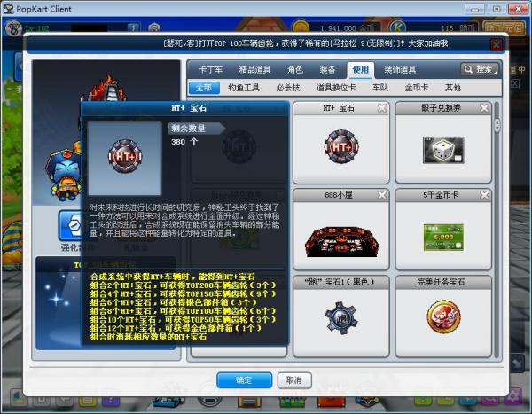Click the line 组合2个HT+宝石 TOP200 recipe
Image resolution: width=532 pixels, height=414 pixels.
184,285
